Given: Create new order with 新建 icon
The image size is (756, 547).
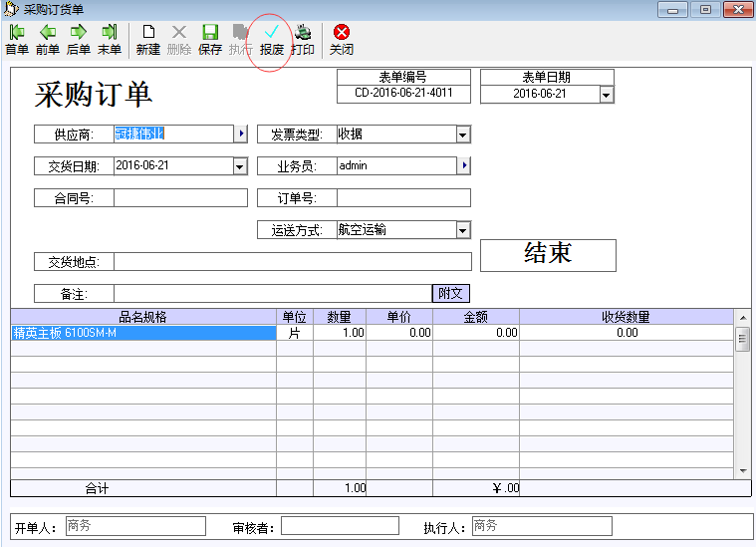Looking at the screenshot, I should pyautogui.click(x=148, y=32).
